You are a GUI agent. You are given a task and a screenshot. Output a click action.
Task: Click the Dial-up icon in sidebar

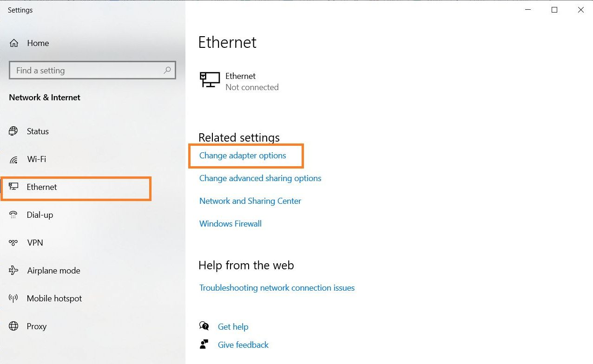click(x=13, y=215)
